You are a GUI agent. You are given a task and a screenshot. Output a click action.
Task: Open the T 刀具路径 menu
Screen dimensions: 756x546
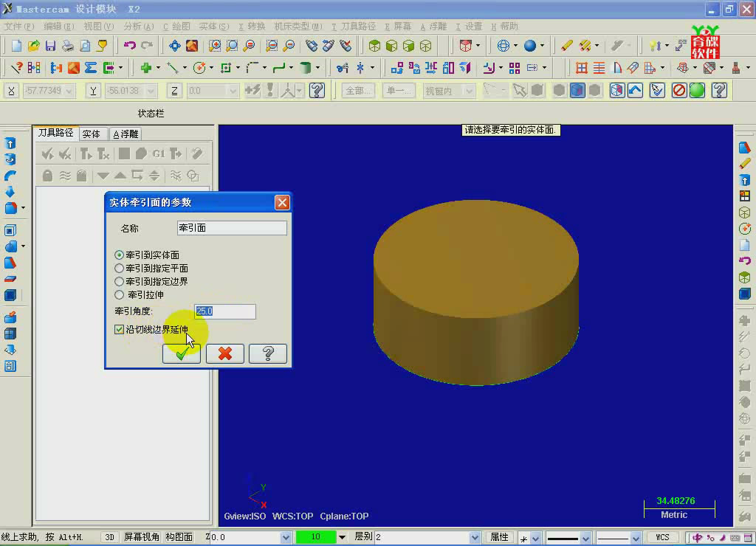click(x=354, y=27)
